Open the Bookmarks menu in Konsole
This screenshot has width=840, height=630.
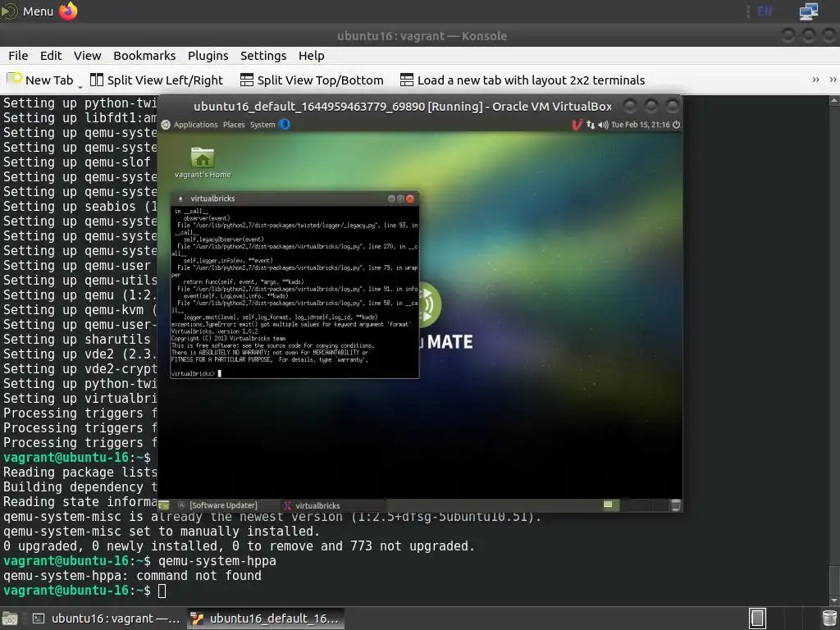144,56
